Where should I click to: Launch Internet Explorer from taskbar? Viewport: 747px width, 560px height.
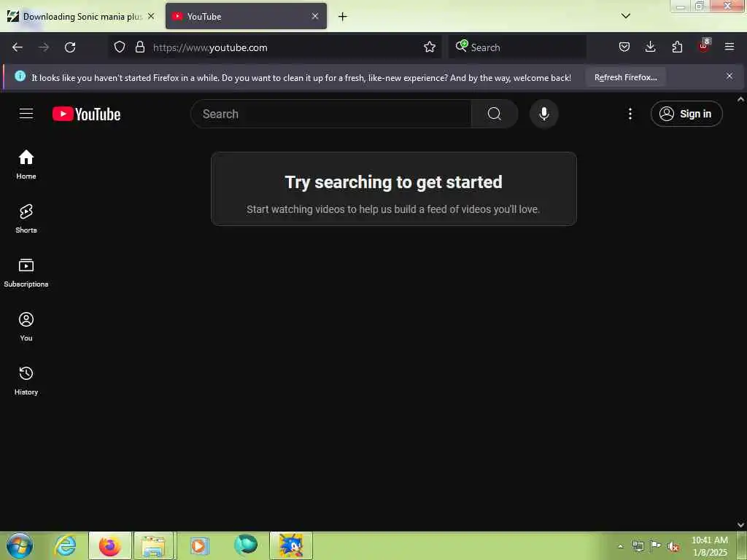coord(65,545)
